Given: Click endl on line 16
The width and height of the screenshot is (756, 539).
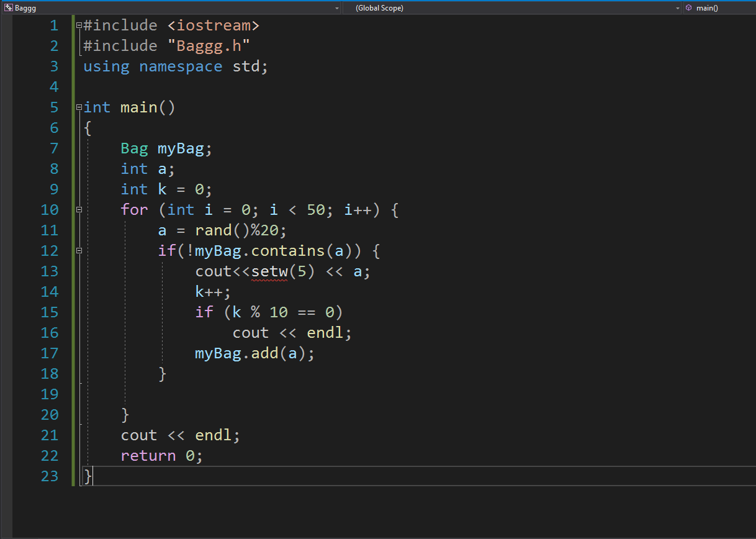Looking at the screenshot, I should (325, 333).
